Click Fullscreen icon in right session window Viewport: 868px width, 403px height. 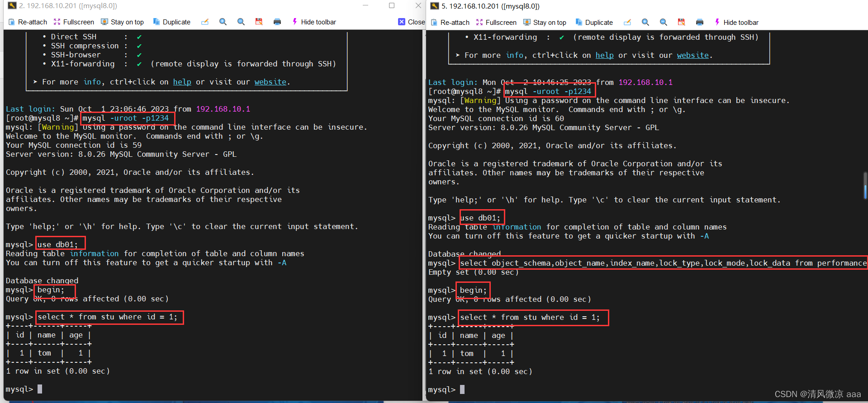[x=479, y=22]
